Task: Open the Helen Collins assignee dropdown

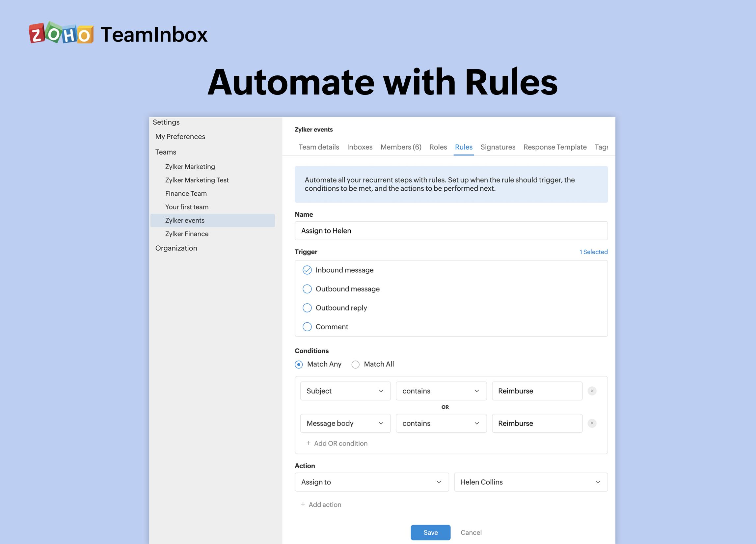Action: coord(530,482)
